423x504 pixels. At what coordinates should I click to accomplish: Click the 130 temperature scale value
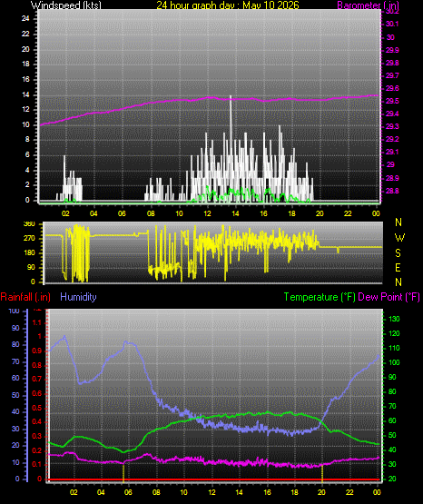point(394,319)
